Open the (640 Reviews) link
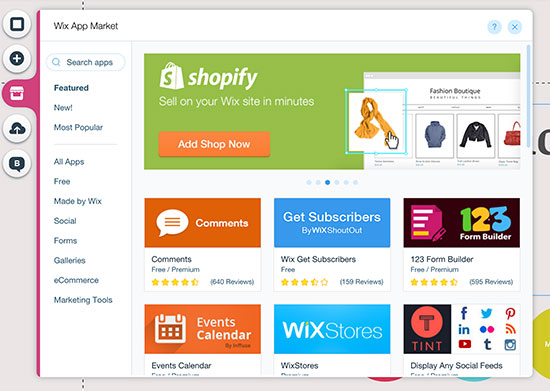Viewport: 550px width, 391px height. (232, 282)
